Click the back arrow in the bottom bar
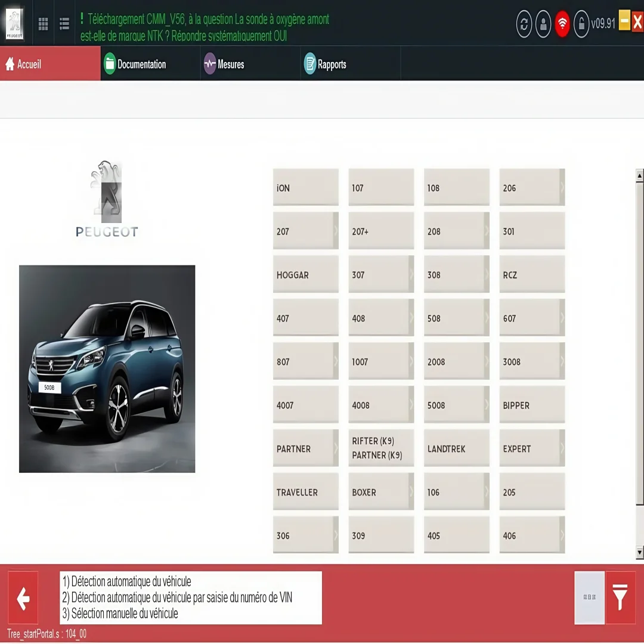The image size is (644, 644). coord(23,598)
